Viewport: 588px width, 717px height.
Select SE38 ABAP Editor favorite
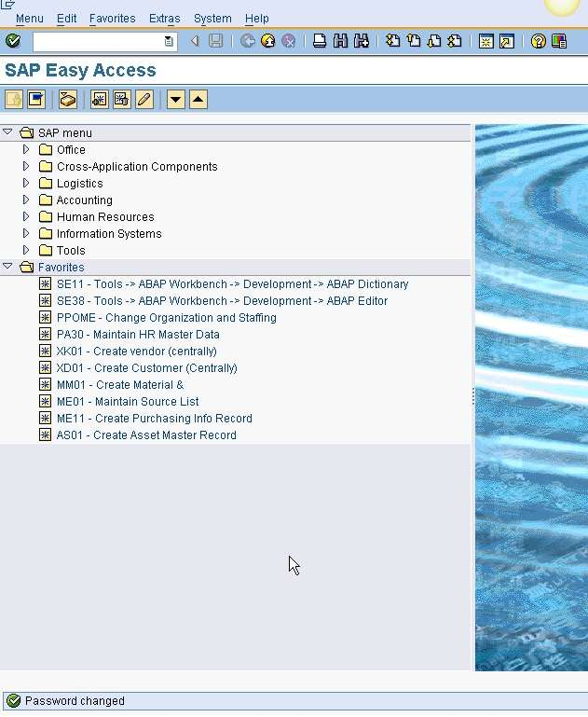(x=222, y=301)
